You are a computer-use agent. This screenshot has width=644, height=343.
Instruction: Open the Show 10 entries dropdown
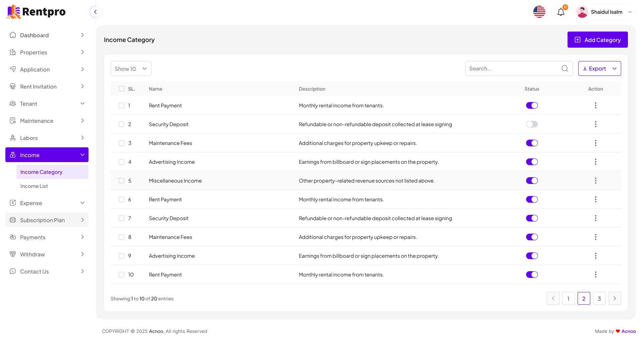click(x=131, y=68)
